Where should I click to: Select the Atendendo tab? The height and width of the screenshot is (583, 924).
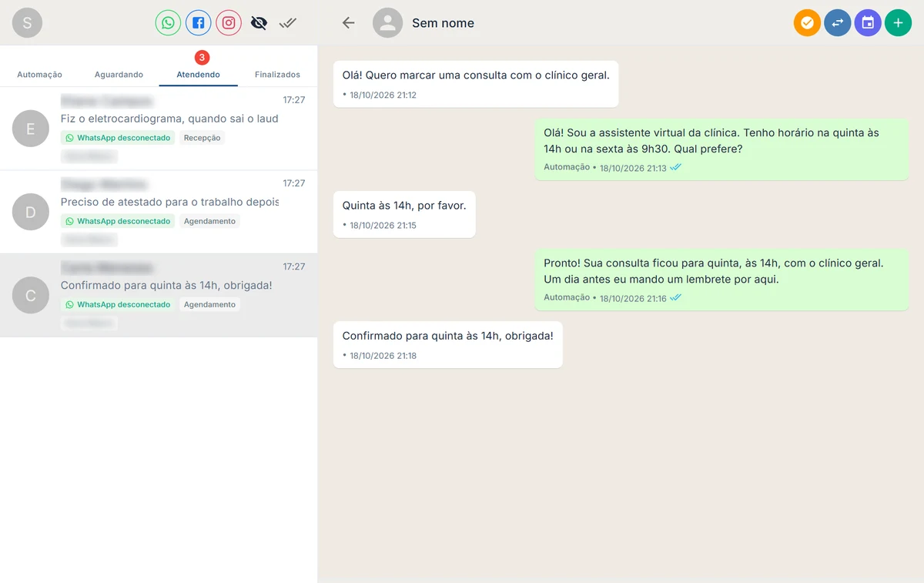click(198, 75)
